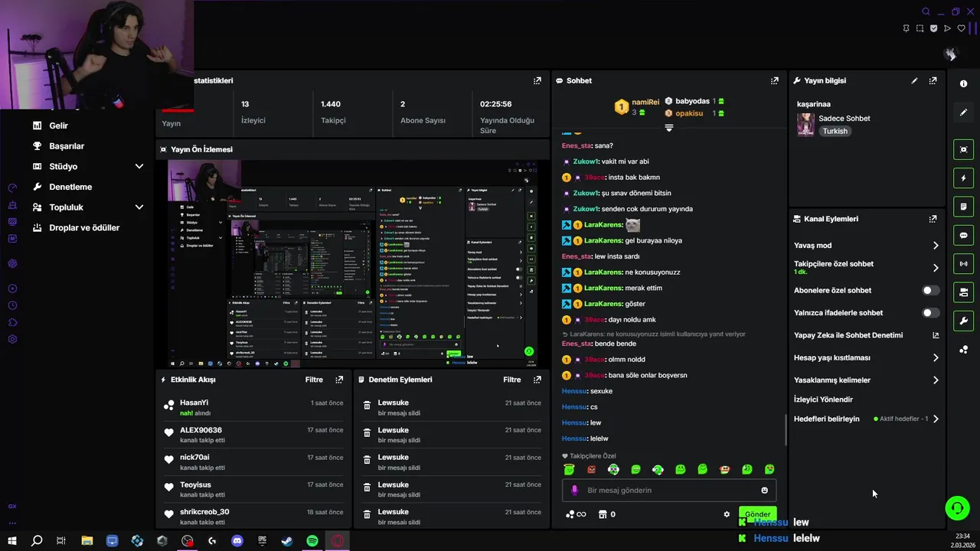Click the purple microphone icon in message box
Viewport: 980px width, 551px height.
574,491
